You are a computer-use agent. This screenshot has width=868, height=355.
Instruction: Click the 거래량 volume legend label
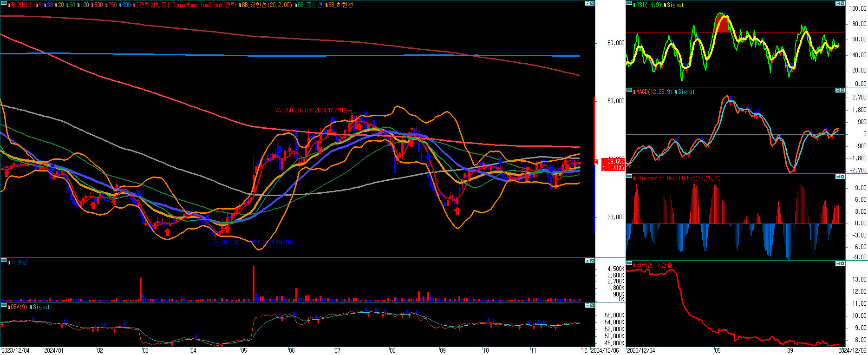(19, 262)
